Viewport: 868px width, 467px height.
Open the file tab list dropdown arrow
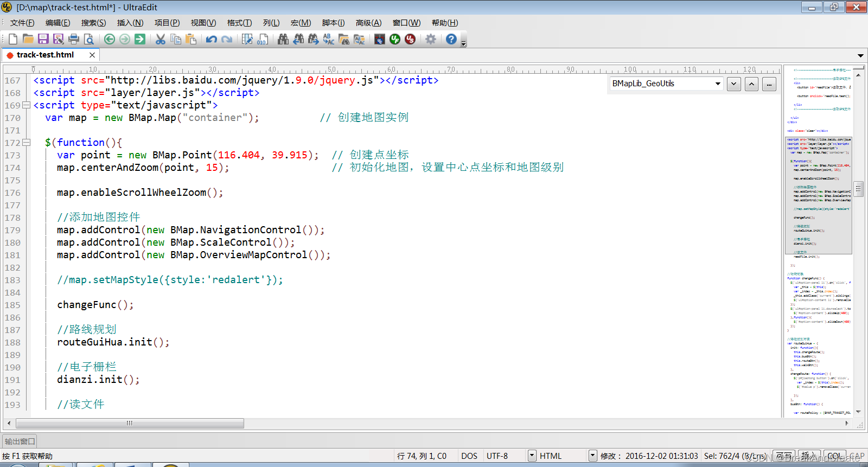860,55
